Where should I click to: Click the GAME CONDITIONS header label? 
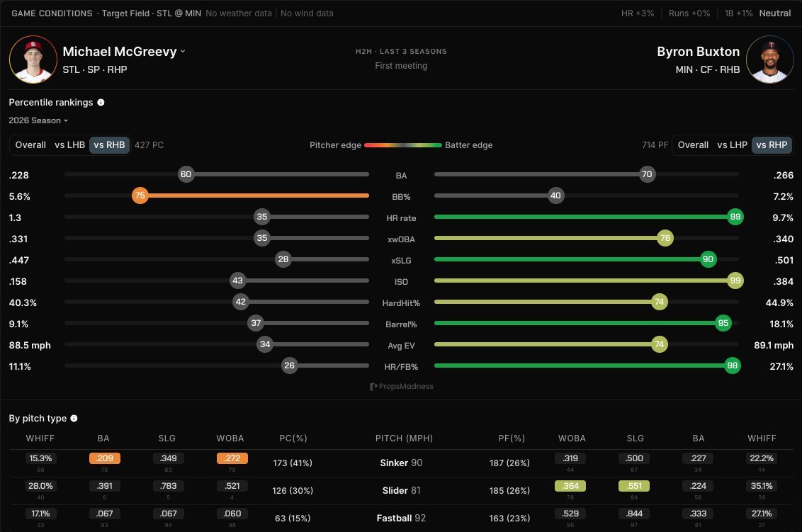(52, 13)
